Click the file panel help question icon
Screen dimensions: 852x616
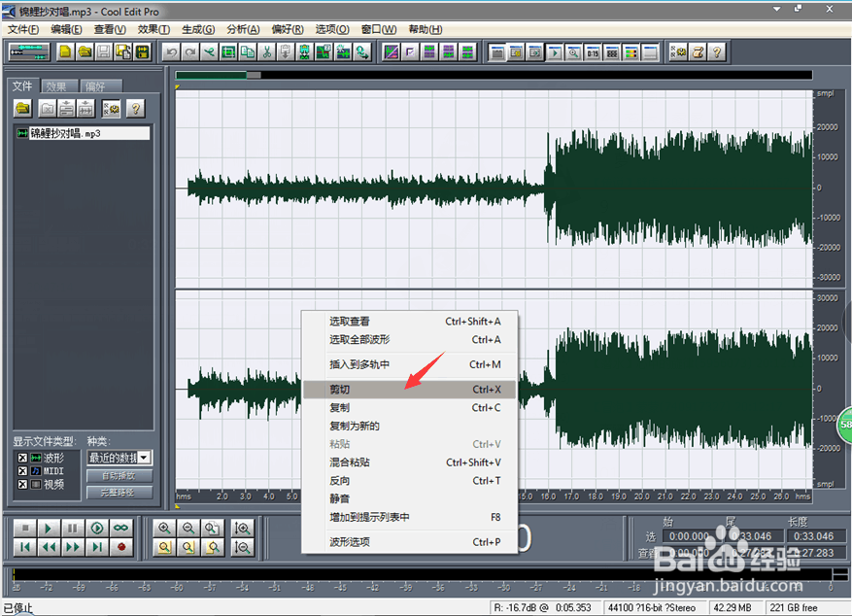click(x=136, y=109)
